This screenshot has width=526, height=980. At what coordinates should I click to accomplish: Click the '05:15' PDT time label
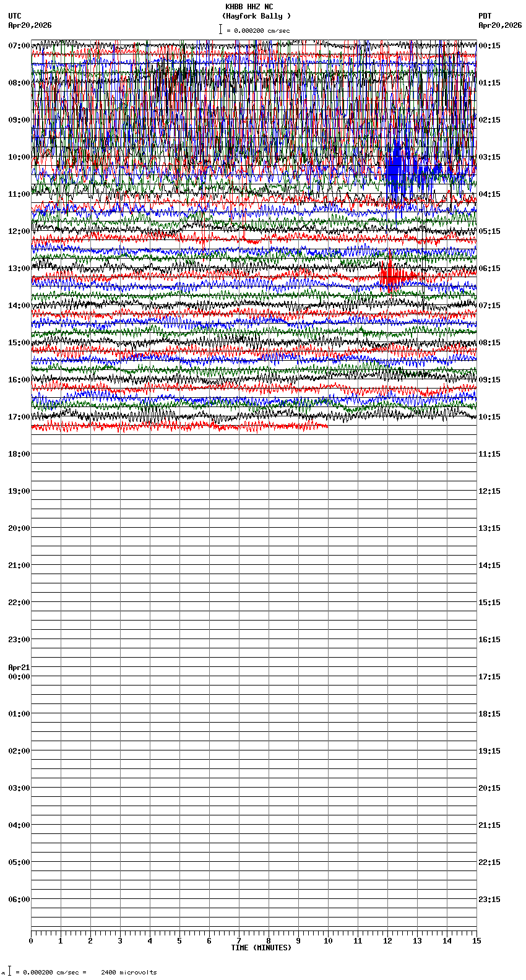click(489, 231)
